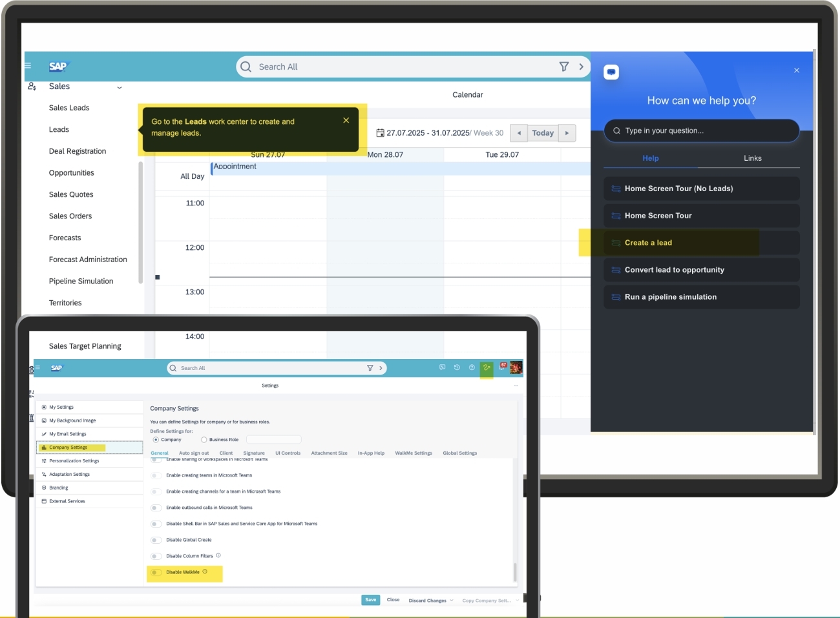Toggle Enable outbound calls in Microsoft Teams

tap(156, 508)
